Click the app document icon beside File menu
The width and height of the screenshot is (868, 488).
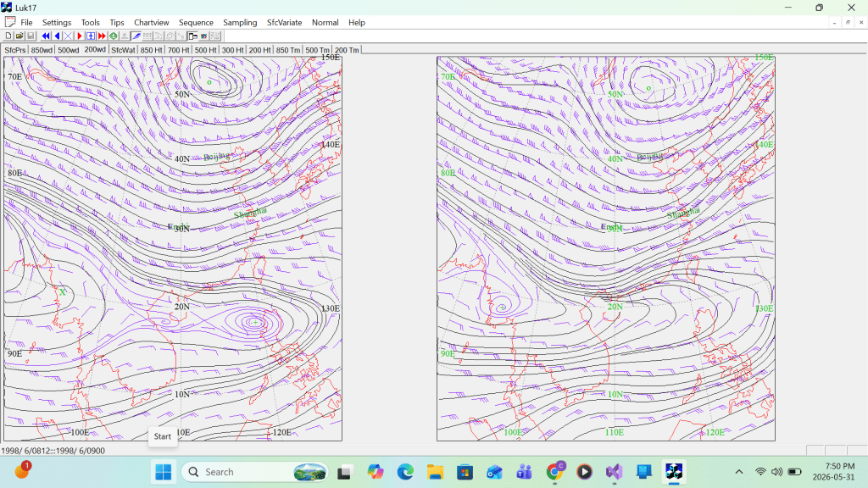click(x=10, y=22)
